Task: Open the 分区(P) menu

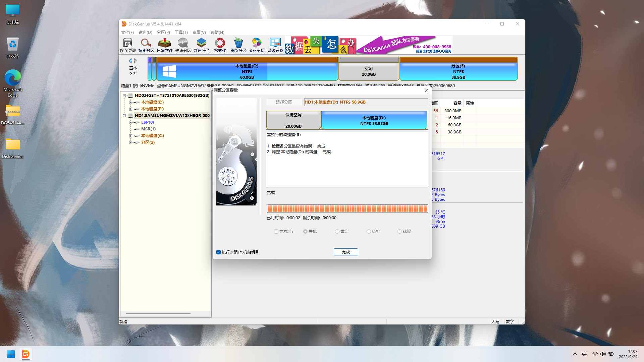Action: pos(163,33)
